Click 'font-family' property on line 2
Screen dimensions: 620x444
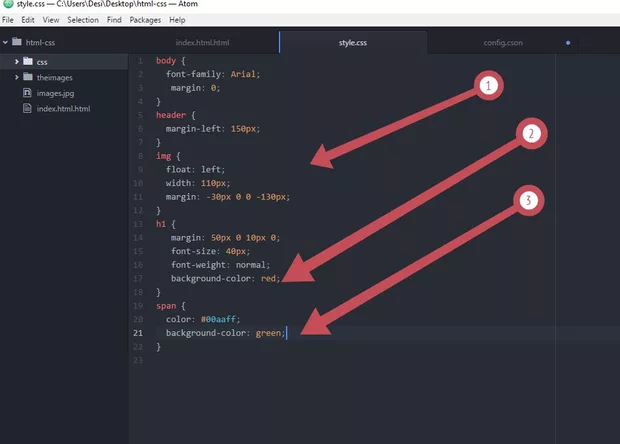point(193,74)
